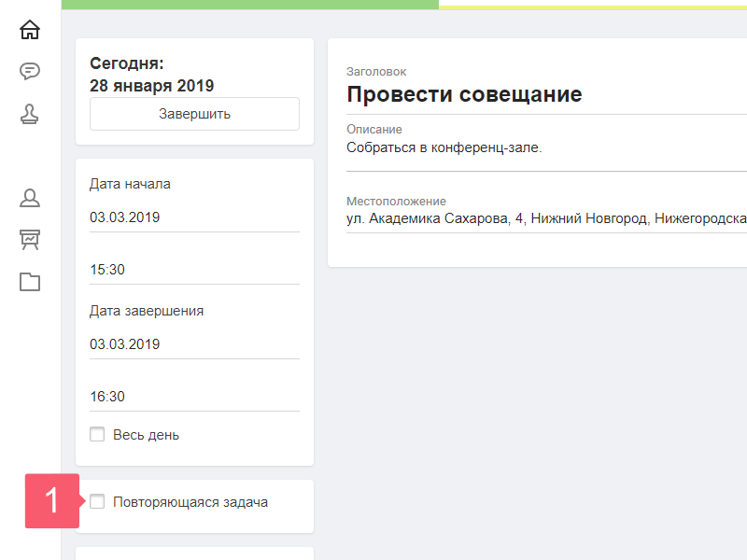Select the Сегодня: 28 января 2019 heading

tap(151, 75)
